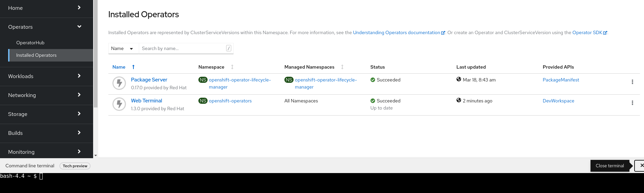Open Understanding Operators documentation link
Screen dimensions: 644x193
tap(396, 33)
